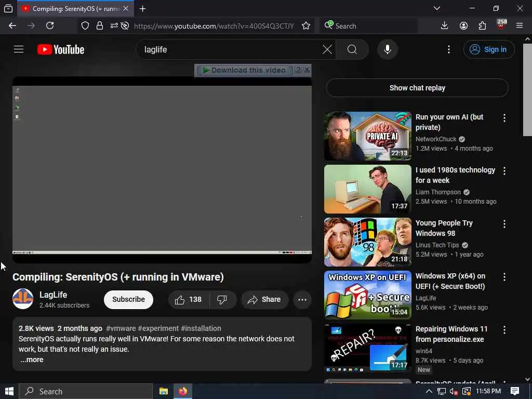Open Windows XP on UEFI thumbnail
The image size is (532, 399).
click(x=367, y=295)
